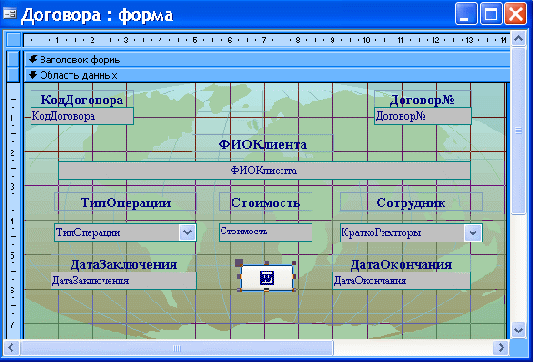Screen dimensions: 534x363
Task: Click the vertical scrollbar thumb
Action: coord(518,131)
